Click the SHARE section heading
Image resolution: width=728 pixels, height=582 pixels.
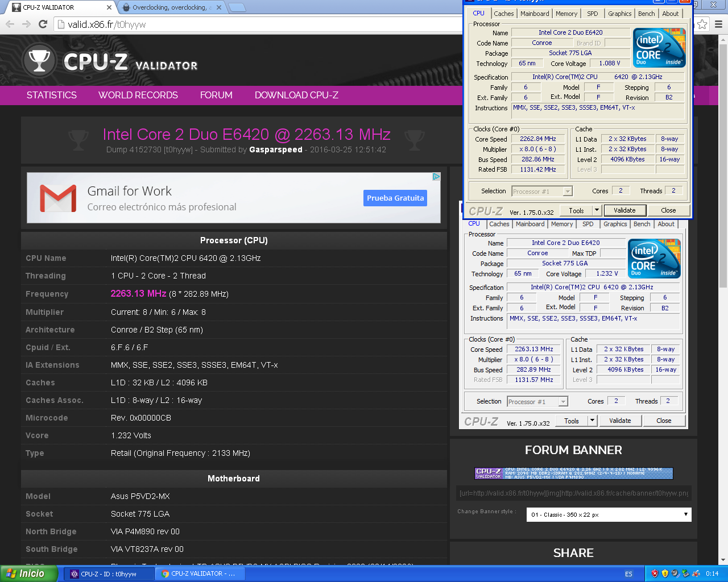pos(573,553)
